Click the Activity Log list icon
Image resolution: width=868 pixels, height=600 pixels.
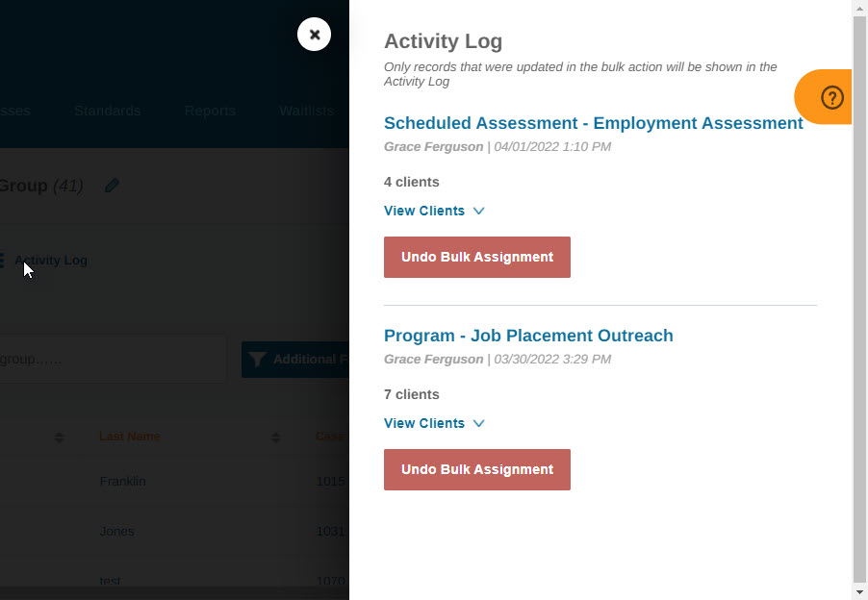click(2, 260)
